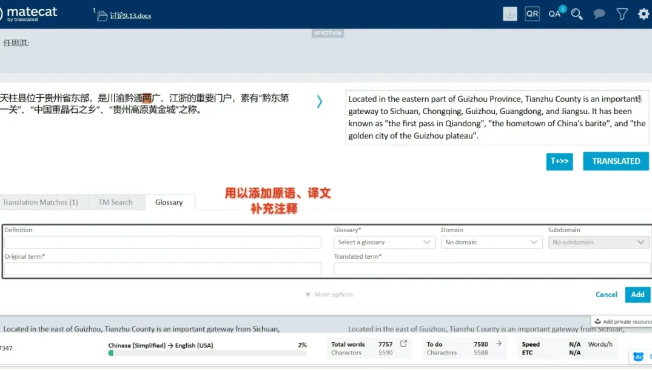Click the Chinese source segment text
This screenshot has width=652, height=370.
pos(144,104)
